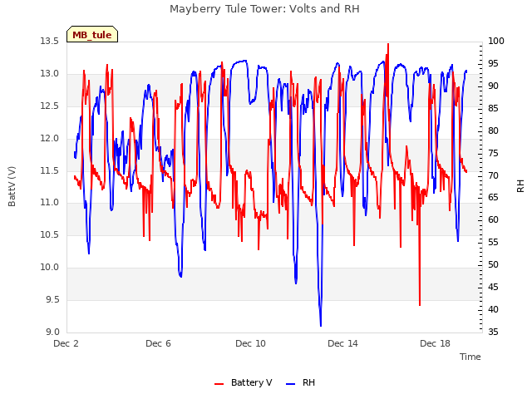This screenshot has height=399, width=532.
Task: Click the 85 RH axis tick label
Action: 493,108
